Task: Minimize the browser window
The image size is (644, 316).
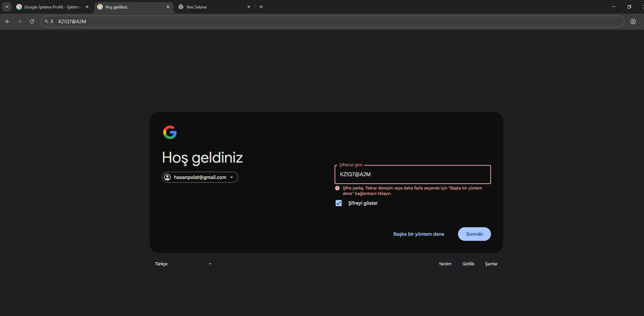Action: click(614, 7)
